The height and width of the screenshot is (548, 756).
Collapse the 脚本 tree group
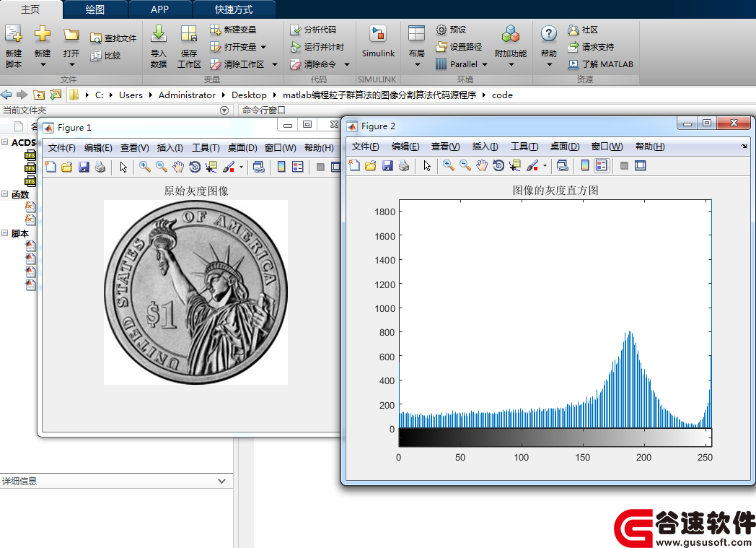tap(4, 233)
